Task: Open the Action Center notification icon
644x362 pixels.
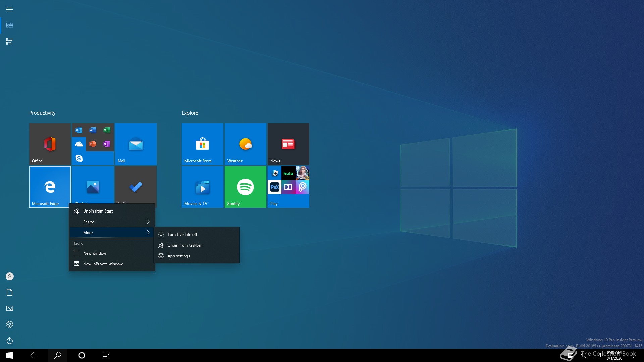Action: 633,355
